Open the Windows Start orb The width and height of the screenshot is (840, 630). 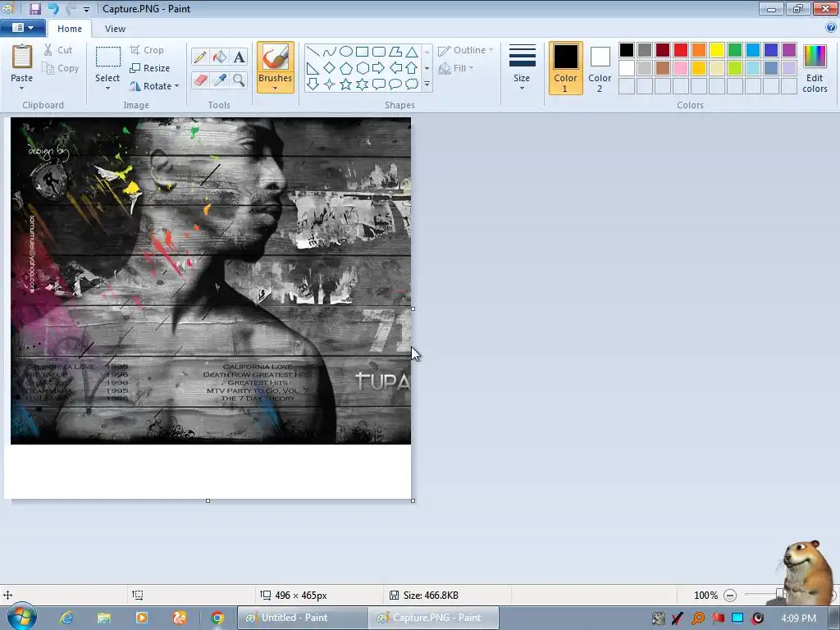tap(21, 616)
